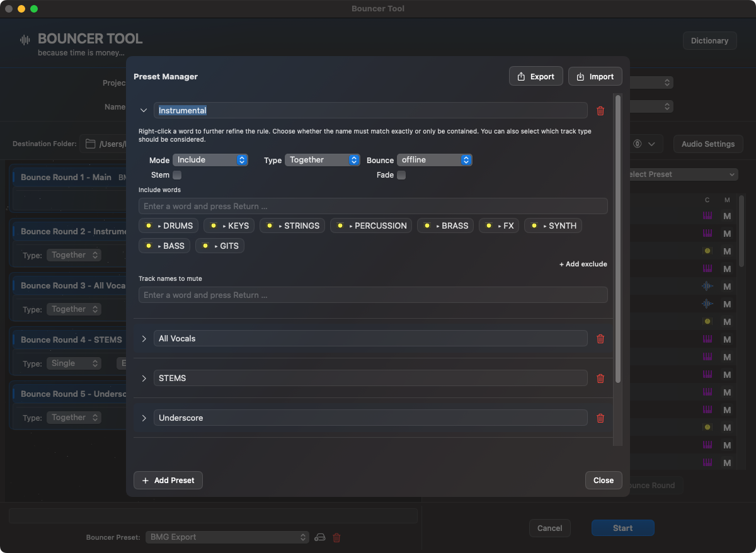Open Type dropdown under Bounce Round 3

coord(74,309)
